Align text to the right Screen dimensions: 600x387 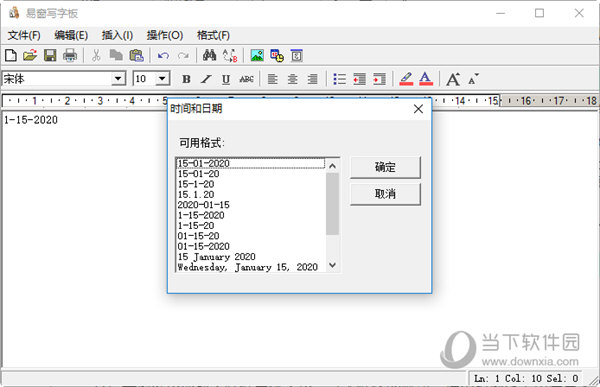[313, 79]
